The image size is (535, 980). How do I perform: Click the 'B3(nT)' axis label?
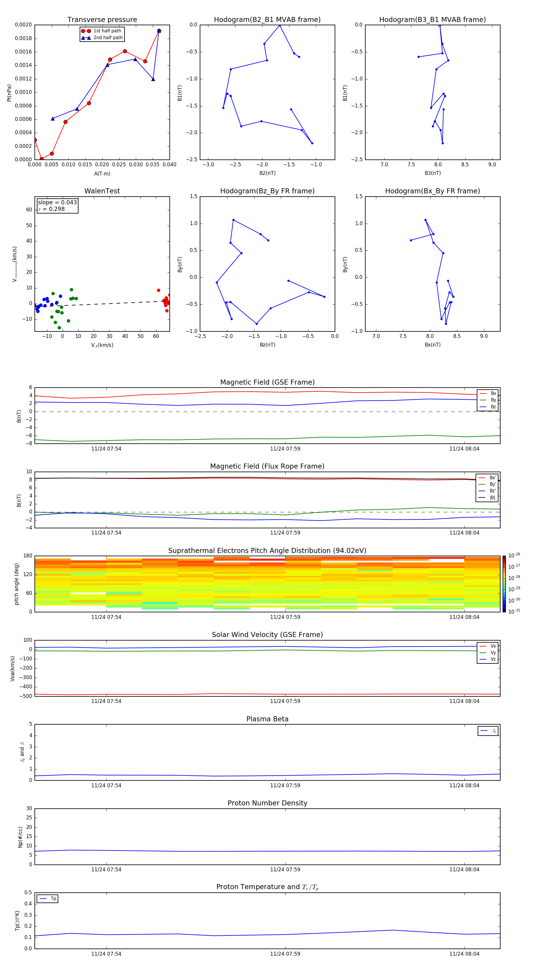[x=432, y=173]
